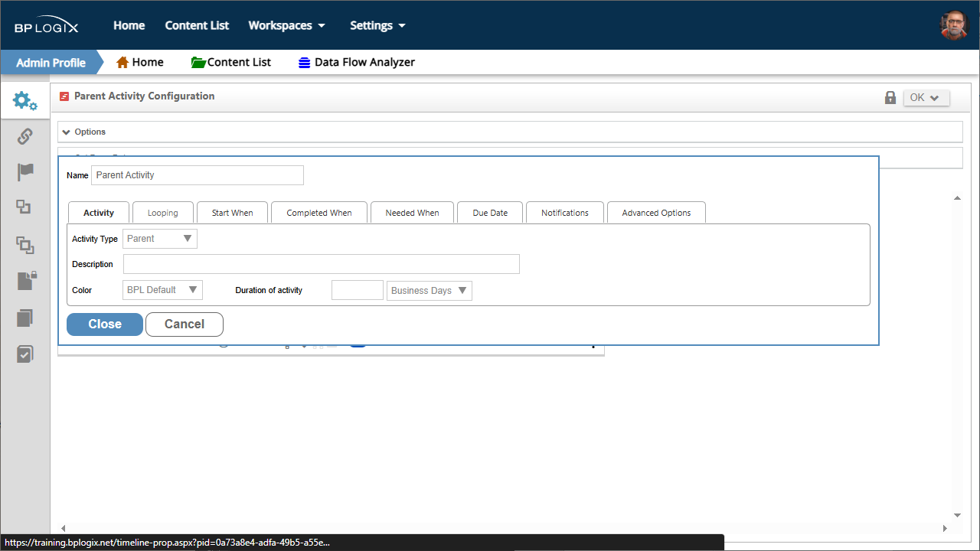Click the Cancel button
Screen dimensions: 980x551
[185, 324]
